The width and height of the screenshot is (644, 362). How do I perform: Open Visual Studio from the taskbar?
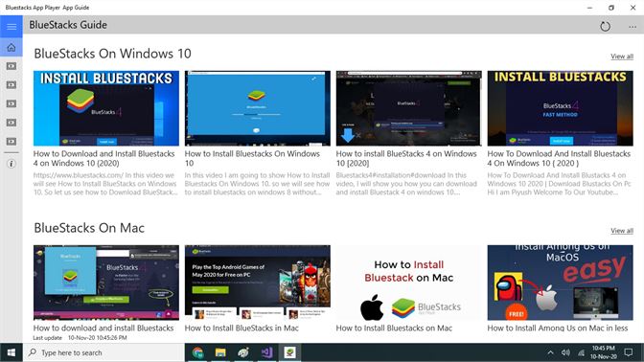(x=266, y=352)
